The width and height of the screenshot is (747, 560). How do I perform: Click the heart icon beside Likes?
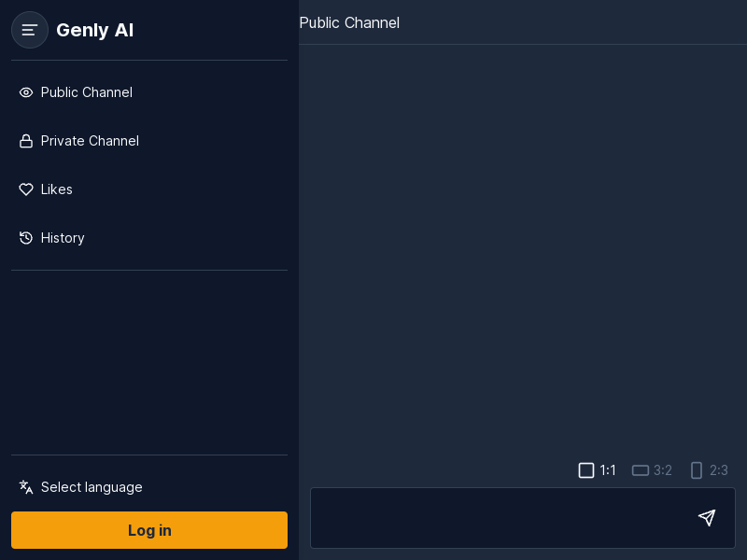(26, 189)
